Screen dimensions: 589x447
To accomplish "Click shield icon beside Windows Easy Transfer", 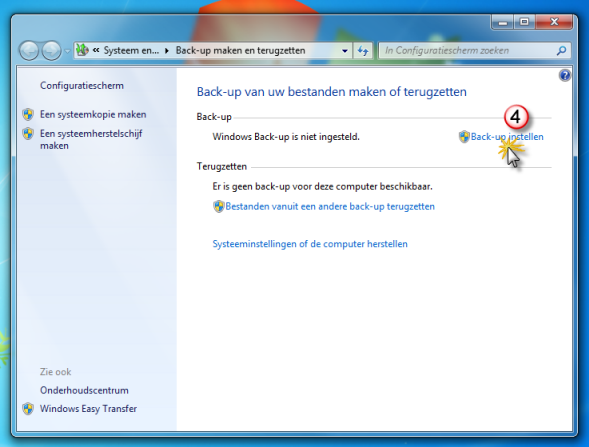I will point(28,409).
